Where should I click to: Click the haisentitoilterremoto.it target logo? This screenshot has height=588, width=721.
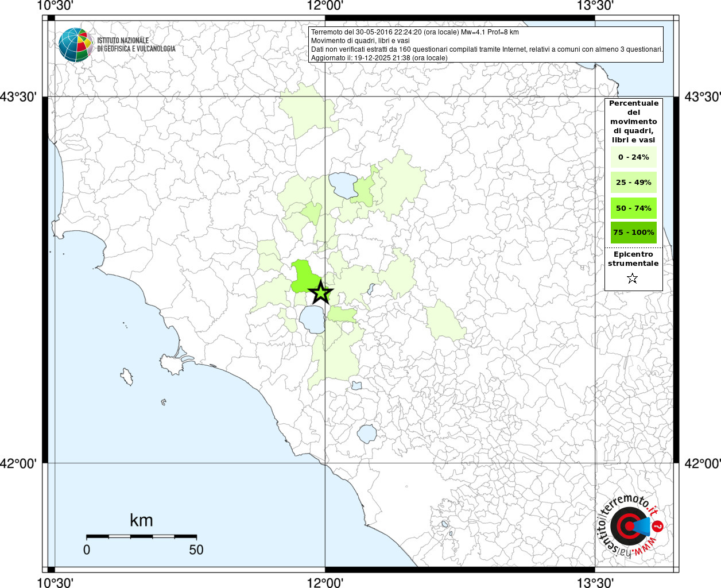pyautogui.click(x=630, y=526)
